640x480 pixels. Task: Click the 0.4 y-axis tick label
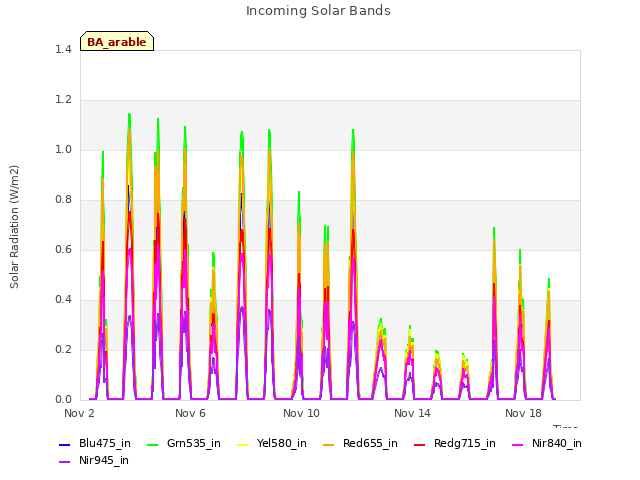63,300
